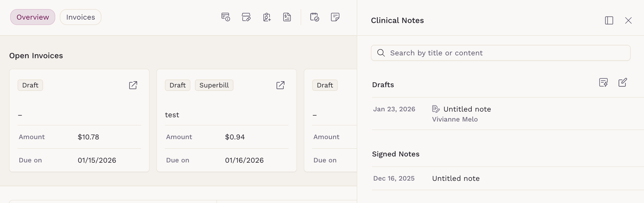The width and height of the screenshot is (644, 203).
Task: Create new note with pencil-square icon
Action: click(622, 83)
